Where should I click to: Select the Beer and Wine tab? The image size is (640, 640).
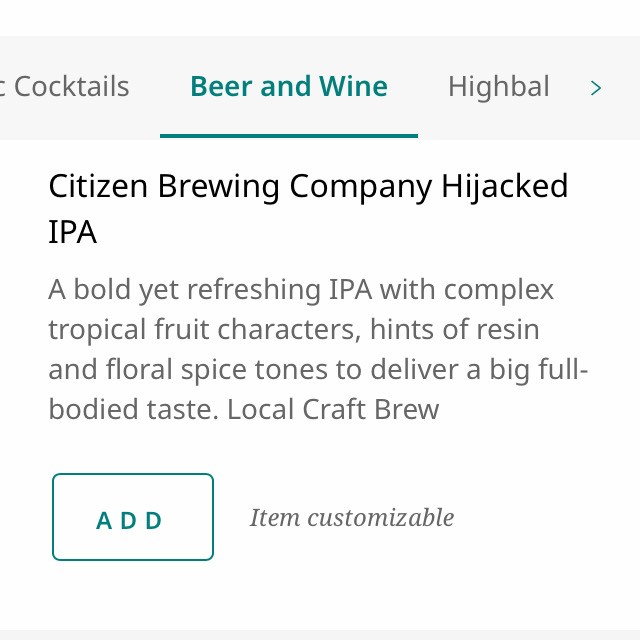289,87
